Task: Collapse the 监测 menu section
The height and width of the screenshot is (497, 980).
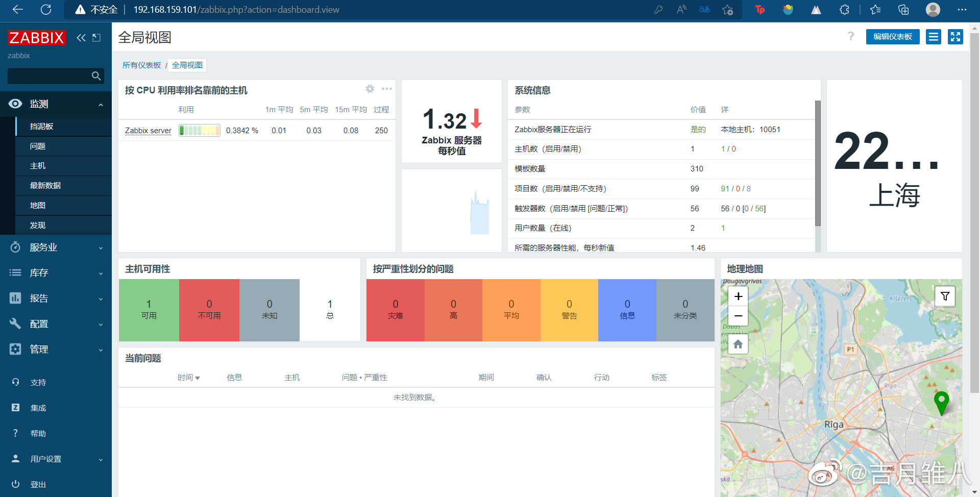Action: [x=101, y=105]
